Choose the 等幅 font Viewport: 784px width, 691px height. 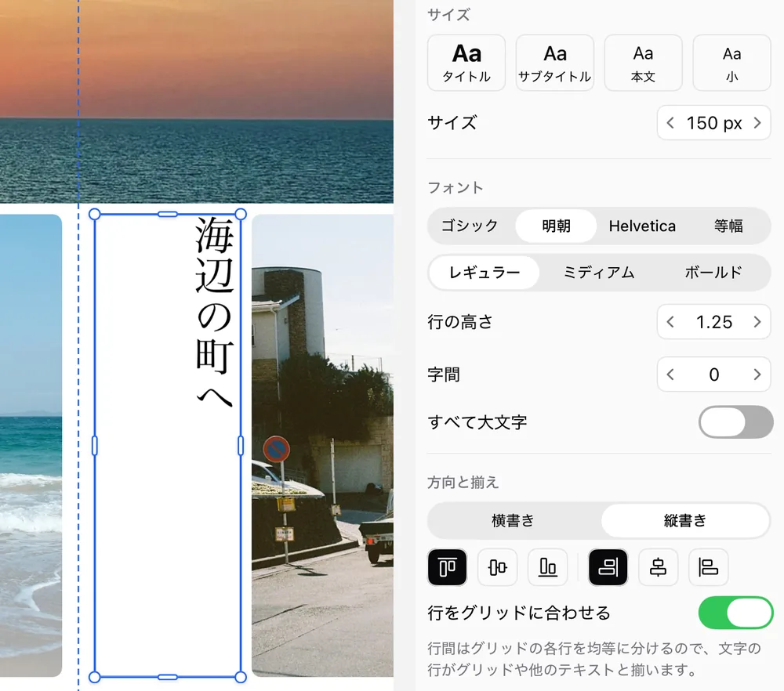728,226
